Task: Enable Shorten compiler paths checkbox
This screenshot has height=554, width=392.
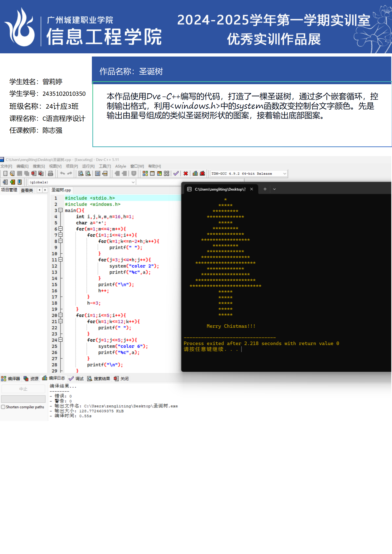Action: (3, 407)
